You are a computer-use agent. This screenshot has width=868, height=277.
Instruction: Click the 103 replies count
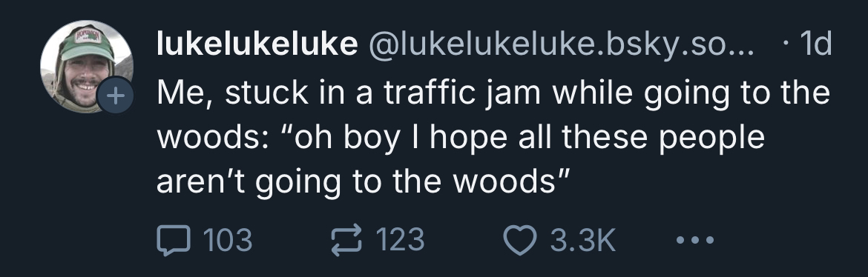[228, 241]
